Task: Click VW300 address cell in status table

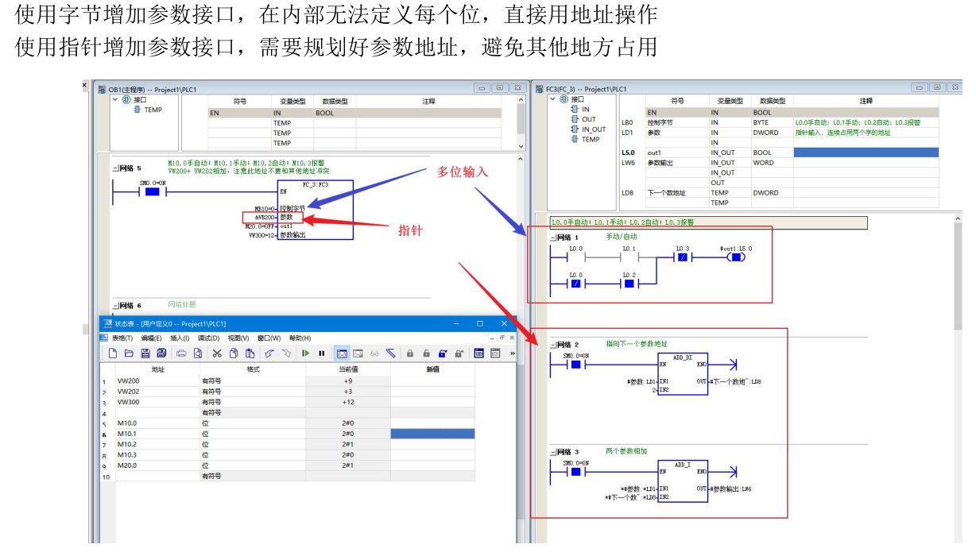Action: pos(157,403)
